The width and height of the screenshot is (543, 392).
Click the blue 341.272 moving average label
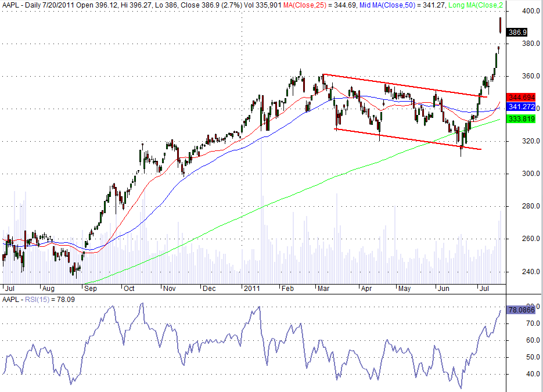tap(521, 107)
